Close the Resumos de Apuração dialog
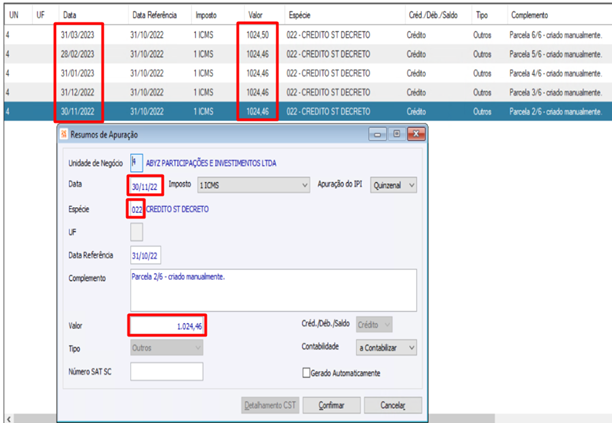 pyautogui.click(x=416, y=134)
